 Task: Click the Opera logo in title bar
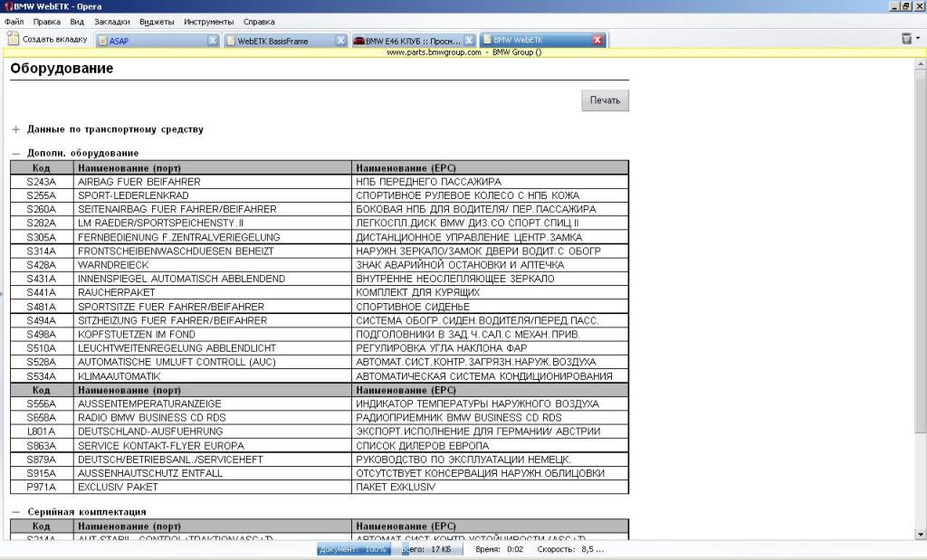point(6,6)
